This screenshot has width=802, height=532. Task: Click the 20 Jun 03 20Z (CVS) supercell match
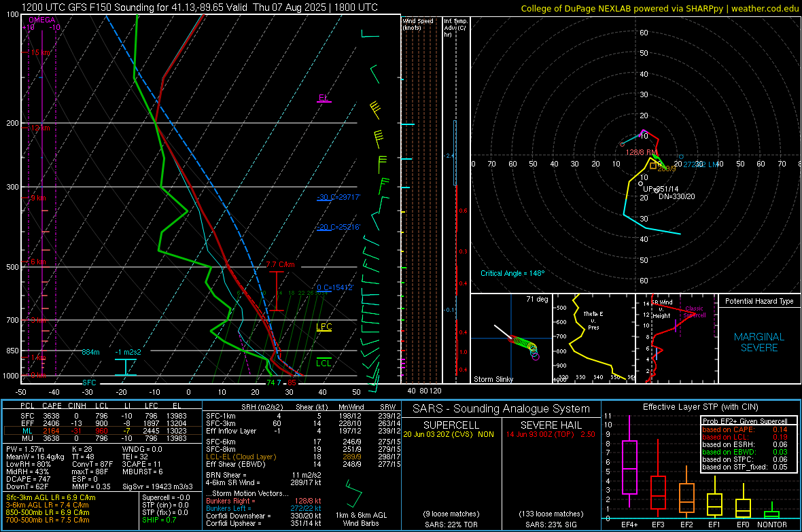(x=449, y=433)
